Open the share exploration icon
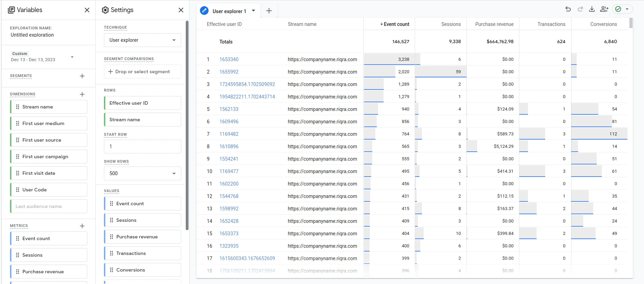The width and height of the screenshot is (644, 284). pyautogui.click(x=604, y=9)
